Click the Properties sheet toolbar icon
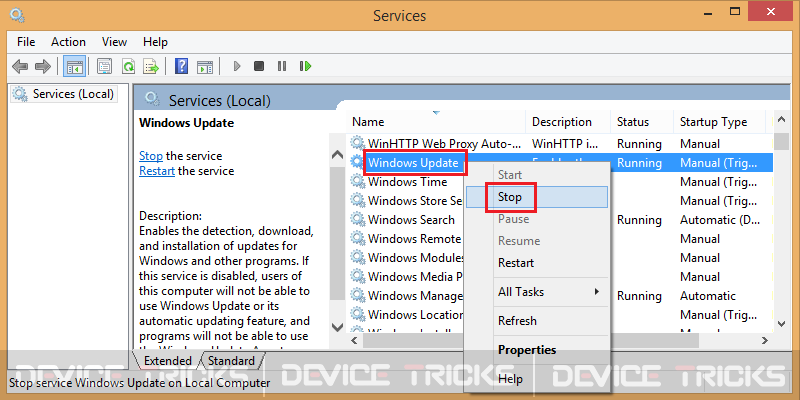Screen dimensions: 800x400 tap(105, 66)
